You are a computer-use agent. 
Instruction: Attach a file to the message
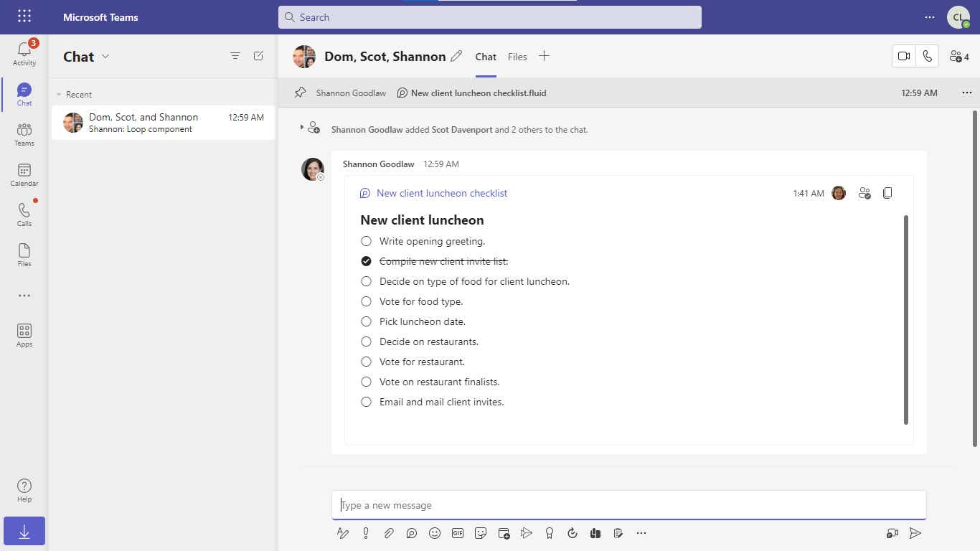pos(389,533)
